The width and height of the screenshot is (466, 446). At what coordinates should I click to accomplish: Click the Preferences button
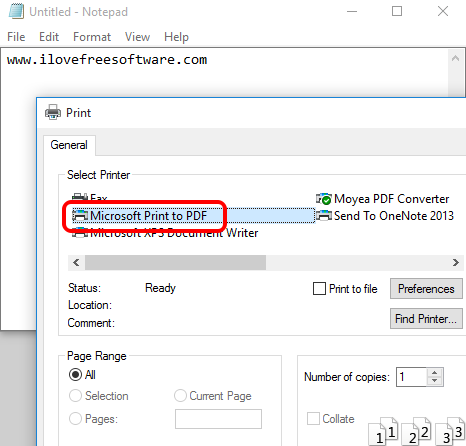tap(426, 289)
